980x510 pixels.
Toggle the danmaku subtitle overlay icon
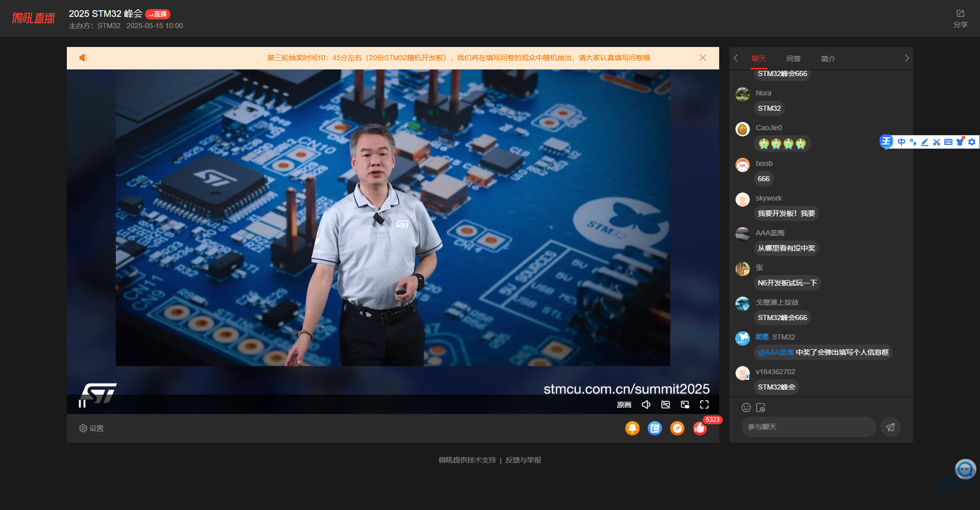pyautogui.click(x=666, y=405)
